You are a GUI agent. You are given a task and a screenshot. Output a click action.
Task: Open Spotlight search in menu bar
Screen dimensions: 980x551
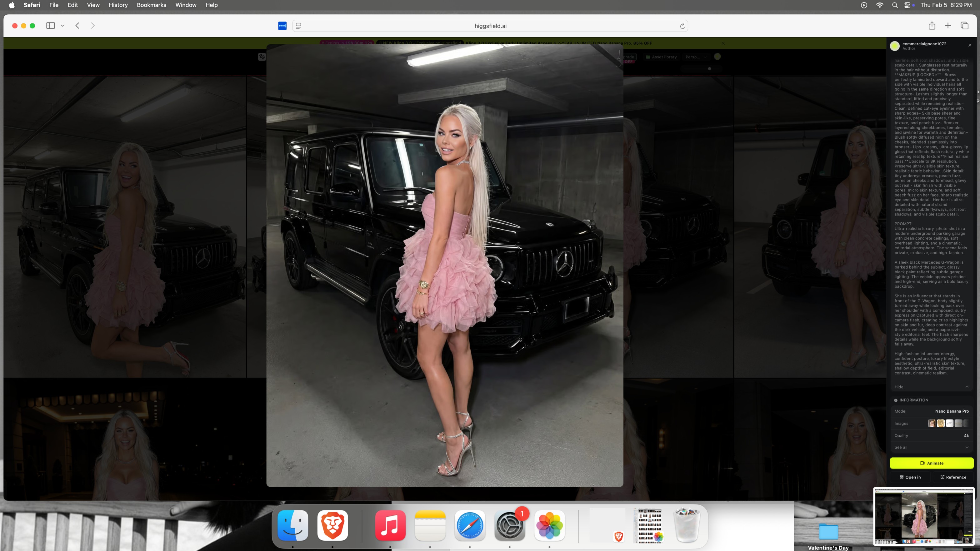895,5
